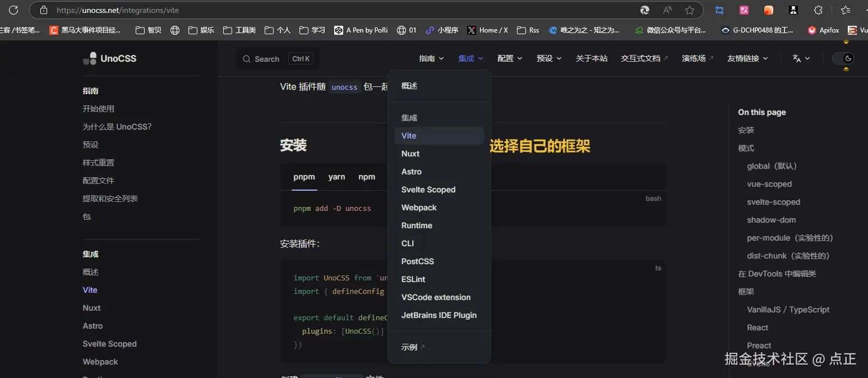Open the Rss bookmark folder

(528, 30)
